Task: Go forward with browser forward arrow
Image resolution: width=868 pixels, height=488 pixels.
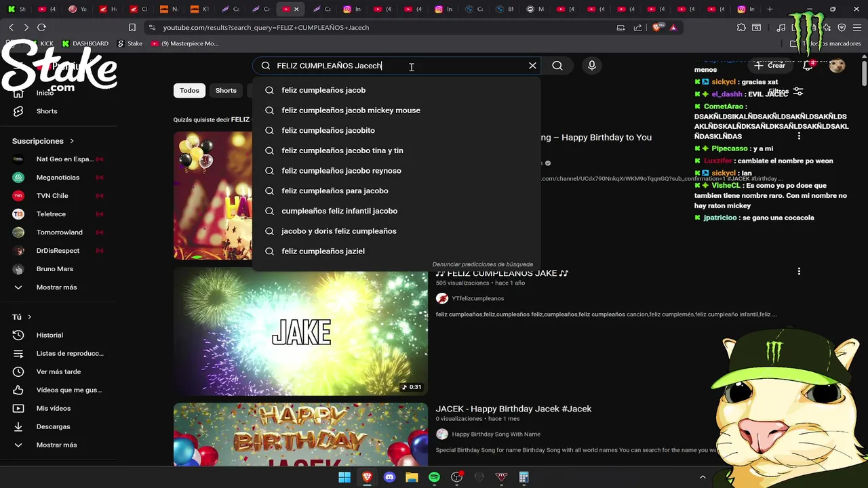Action: pyautogui.click(x=26, y=27)
